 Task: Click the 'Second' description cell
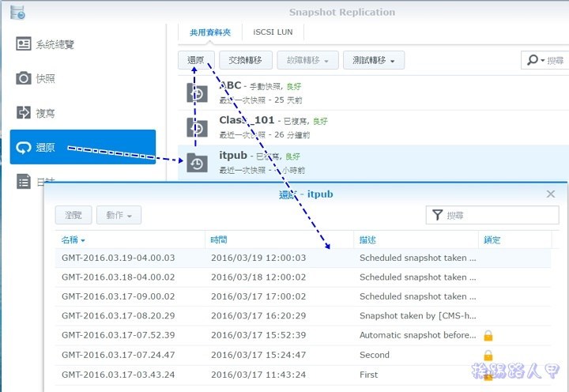374,355
